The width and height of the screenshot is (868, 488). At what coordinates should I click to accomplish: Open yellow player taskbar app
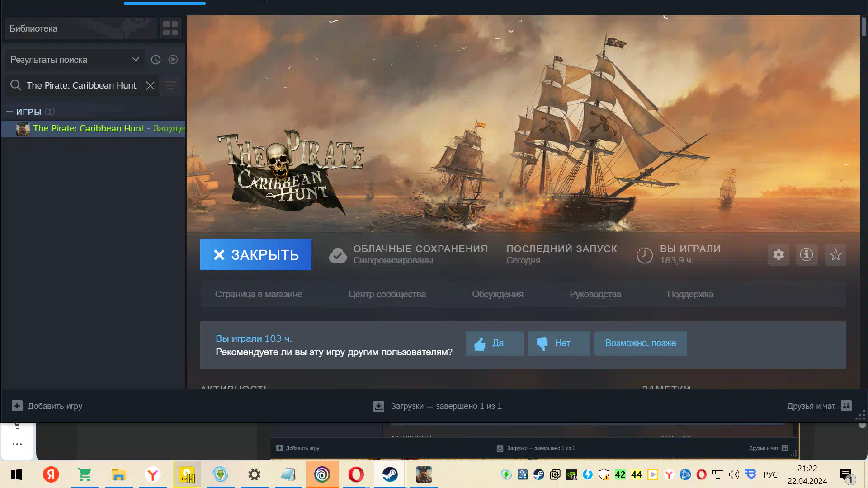[187, 474]
